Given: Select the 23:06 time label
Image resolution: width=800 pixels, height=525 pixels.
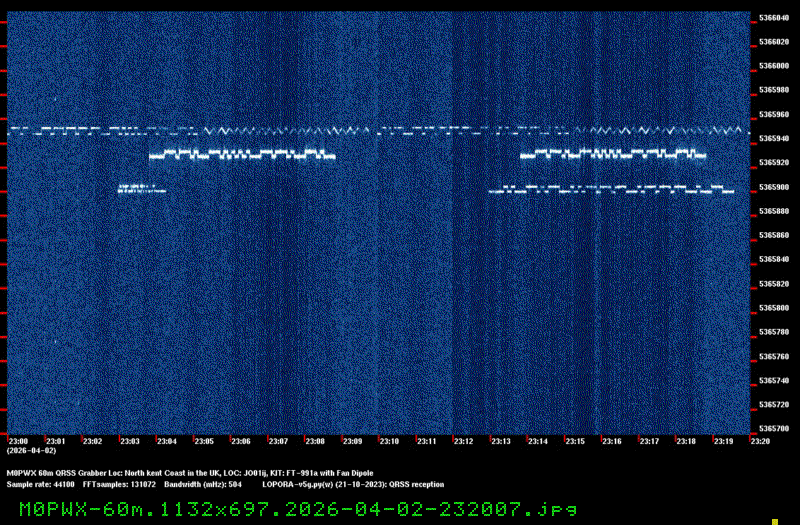Looking at the screenshot, I should click(x=241, y=441).
